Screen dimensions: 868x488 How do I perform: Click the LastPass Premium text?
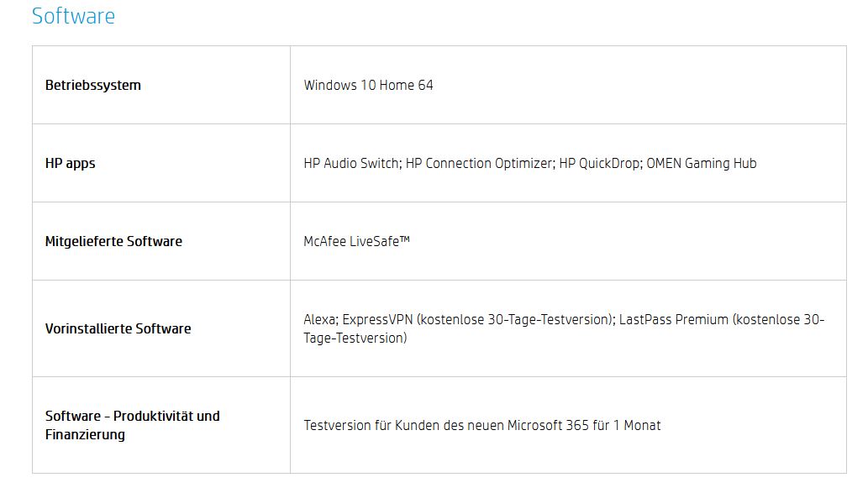672,319
